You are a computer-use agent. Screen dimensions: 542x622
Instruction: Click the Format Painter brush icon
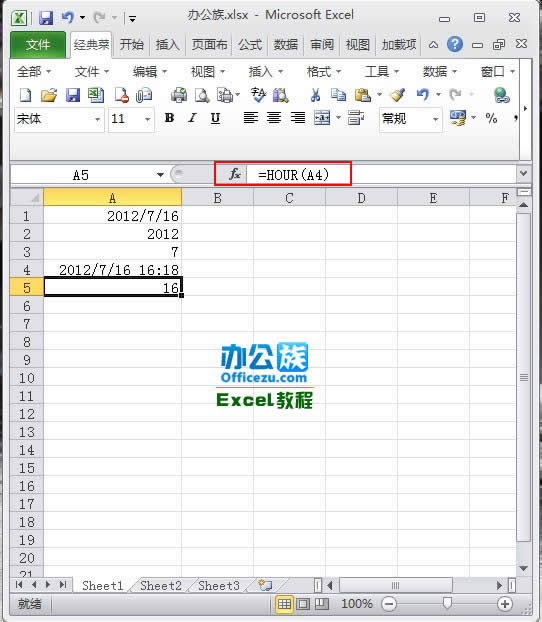(x=397, y=95)
